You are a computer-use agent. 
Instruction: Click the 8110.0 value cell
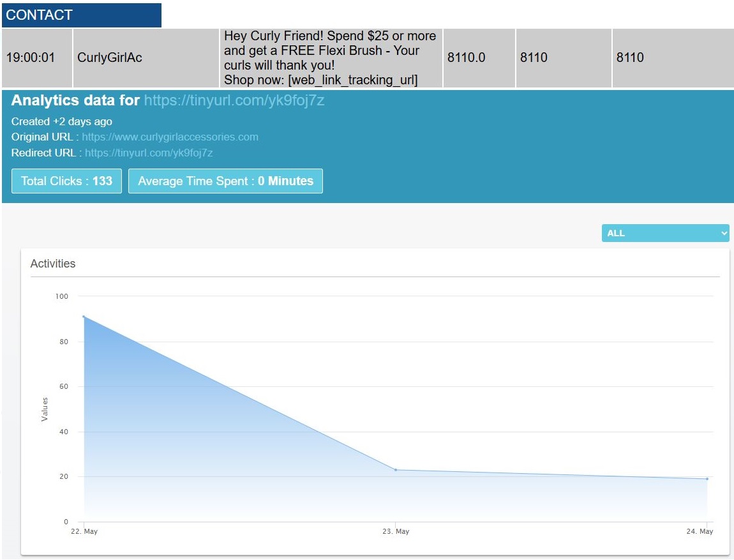[479, 57]
